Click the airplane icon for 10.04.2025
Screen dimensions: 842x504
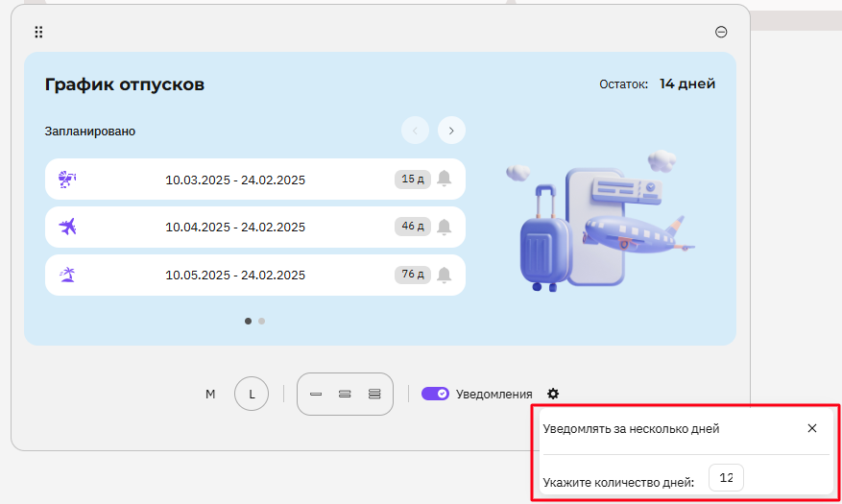67,227
